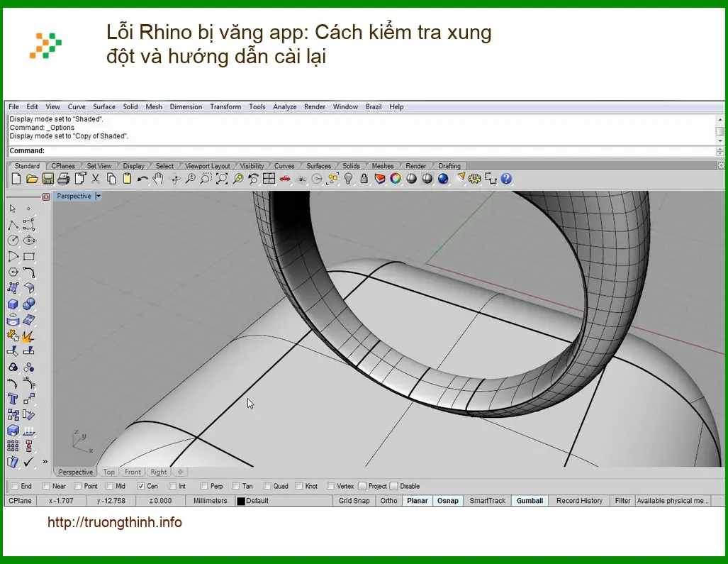The height and width of the screenshot is (564, 728).
Task: Enable the Perp osnap checkbox
Action: (204, 486)
